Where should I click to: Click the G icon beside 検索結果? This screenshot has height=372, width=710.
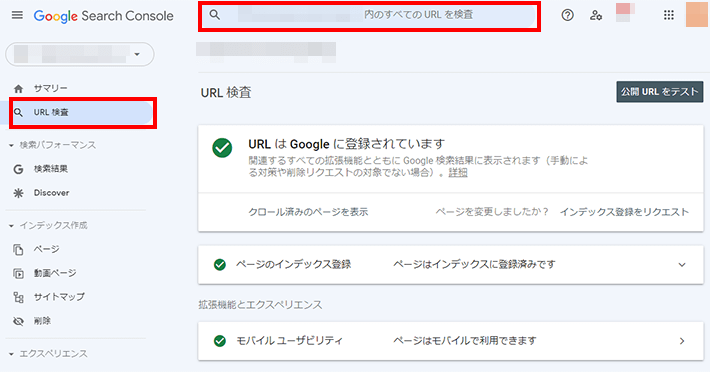coord(18,169)
